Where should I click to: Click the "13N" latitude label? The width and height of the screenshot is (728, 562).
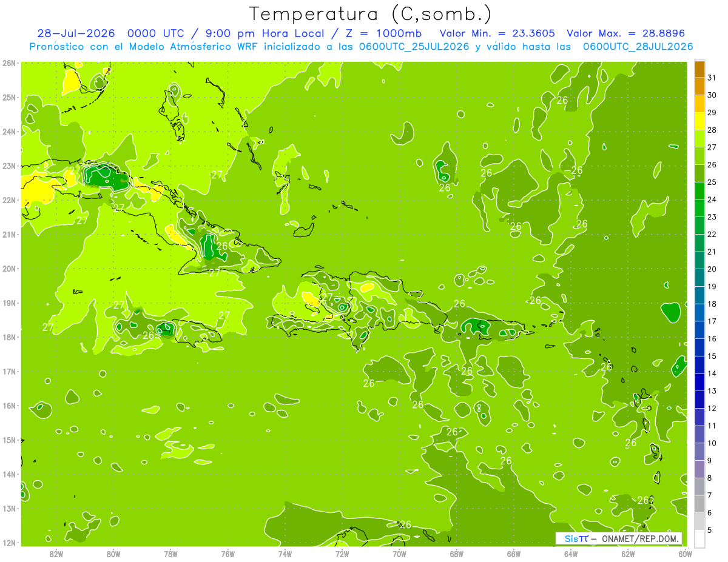tap(9, 509)
